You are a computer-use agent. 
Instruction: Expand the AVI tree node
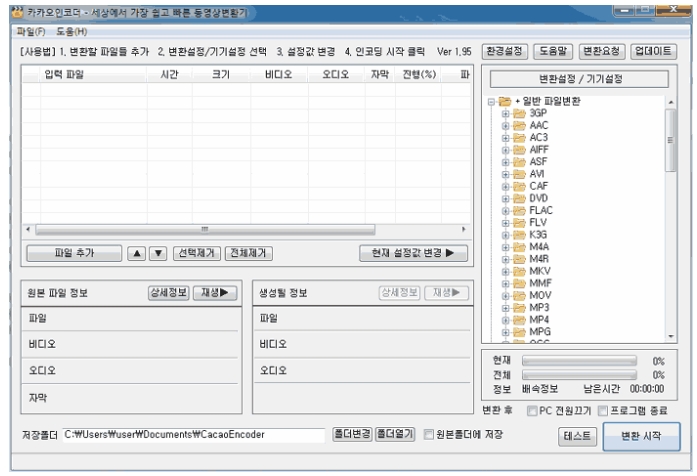(x=505, y=175)
